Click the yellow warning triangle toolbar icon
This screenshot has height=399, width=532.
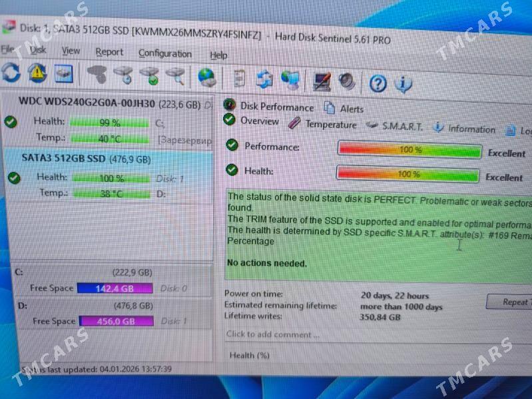pyautogui.click(x=37, y=73)
